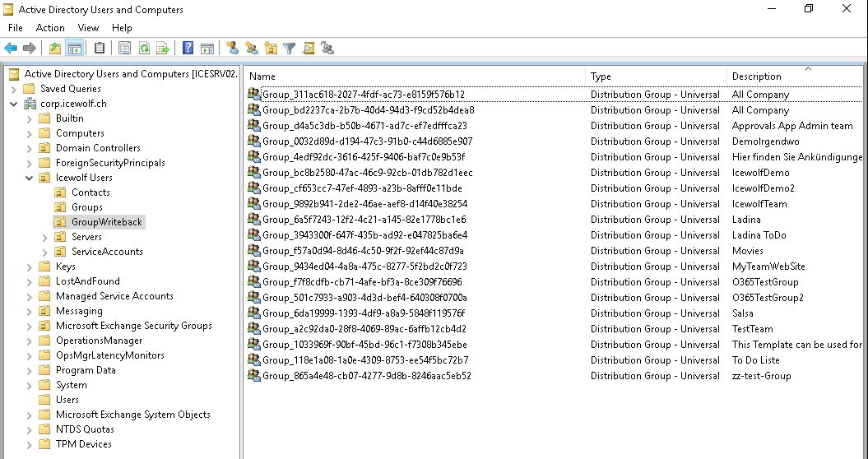Image resolution: width=868 pixels, height=459 pixels.
Task: Select group Group_311ac618-2027-4fdf-ac73-e8159f576b12
Action: coord(364,95)
